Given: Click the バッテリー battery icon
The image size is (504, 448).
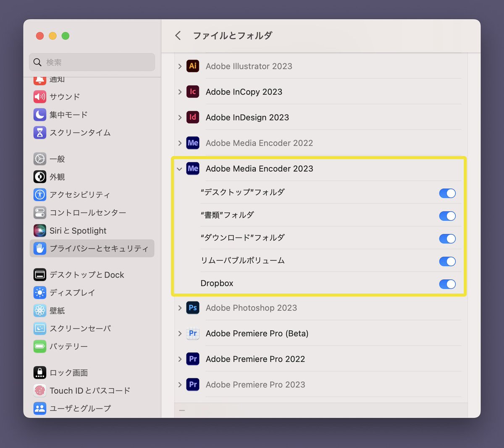Looking at the screenshot, I should point(40,346).
